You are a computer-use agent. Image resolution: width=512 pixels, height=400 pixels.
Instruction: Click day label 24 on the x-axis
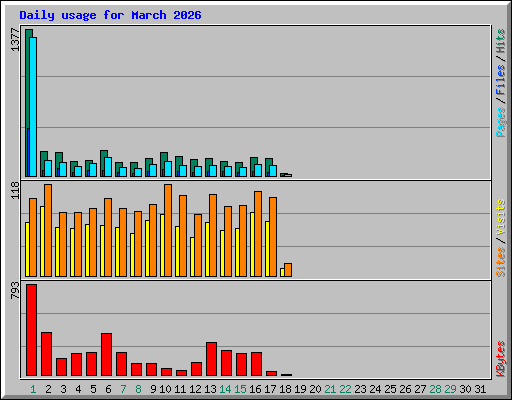point(375,389)
